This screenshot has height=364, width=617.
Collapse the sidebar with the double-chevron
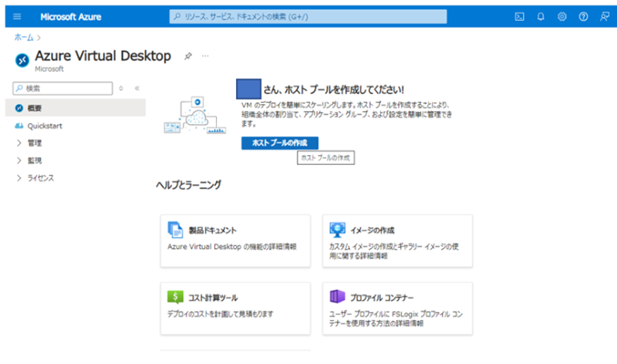[137, 88]
